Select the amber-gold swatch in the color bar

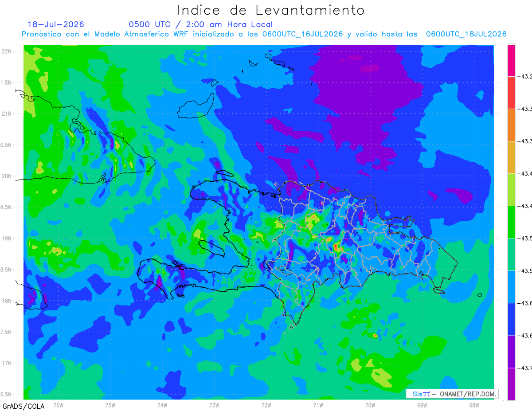[x=511, y=157]
